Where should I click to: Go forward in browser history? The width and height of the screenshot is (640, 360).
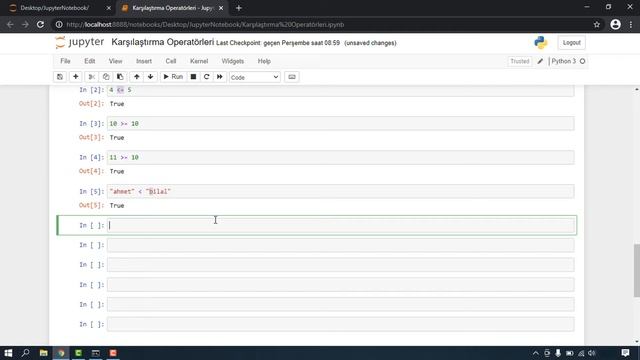click(25, 24)
